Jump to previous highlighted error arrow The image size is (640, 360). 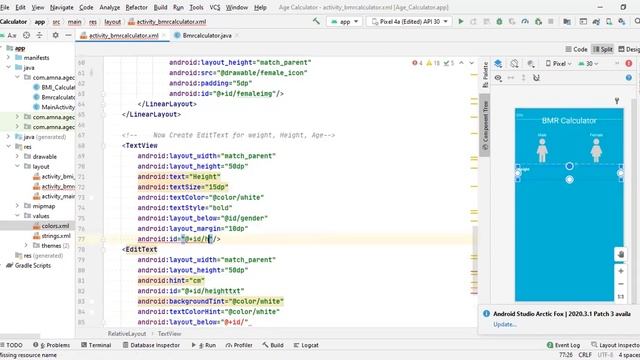click(461, 63)
